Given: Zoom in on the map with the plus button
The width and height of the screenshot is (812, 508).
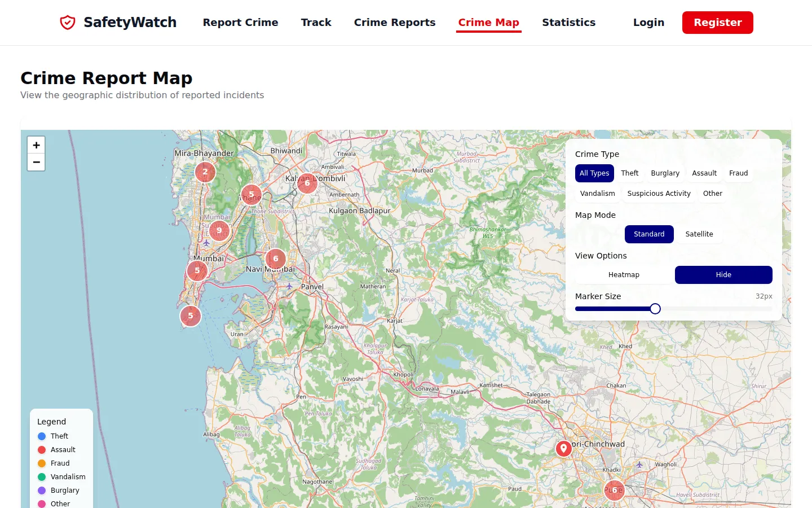Looking at the screenshot, I should click(36, 145).
